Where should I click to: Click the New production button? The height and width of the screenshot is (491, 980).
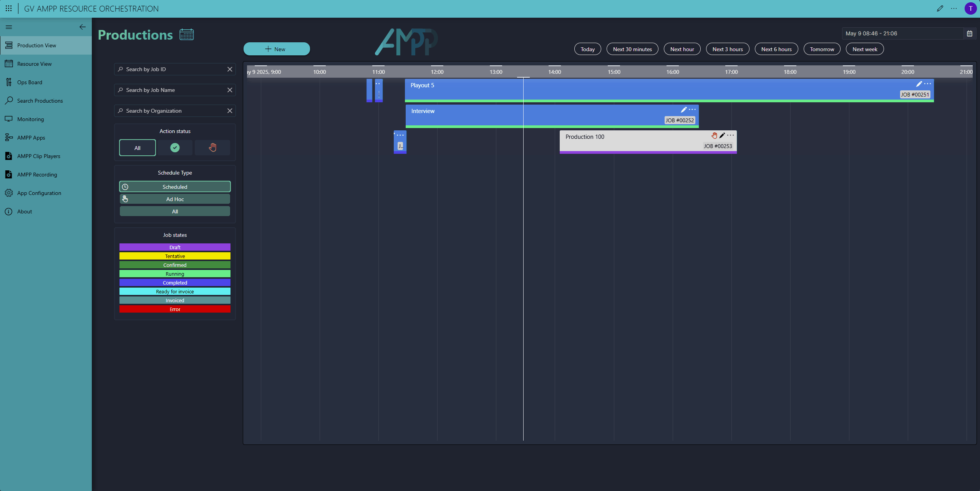tap(277, 49)
